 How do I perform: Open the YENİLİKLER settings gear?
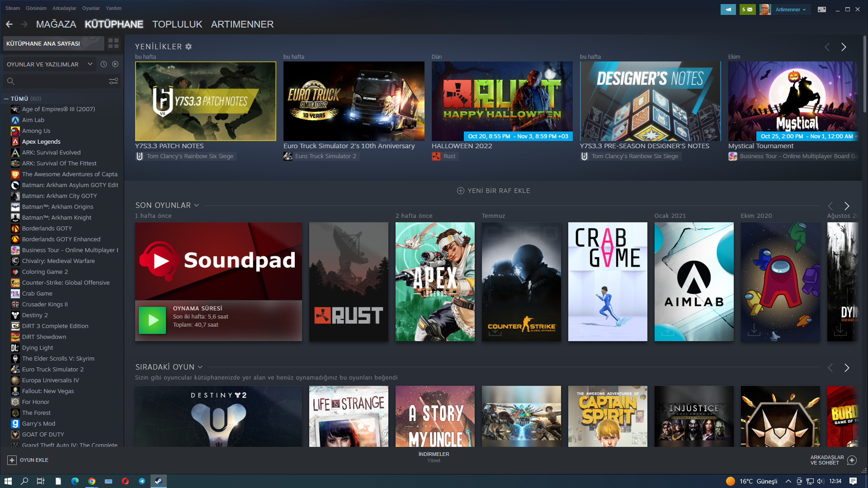189,47
